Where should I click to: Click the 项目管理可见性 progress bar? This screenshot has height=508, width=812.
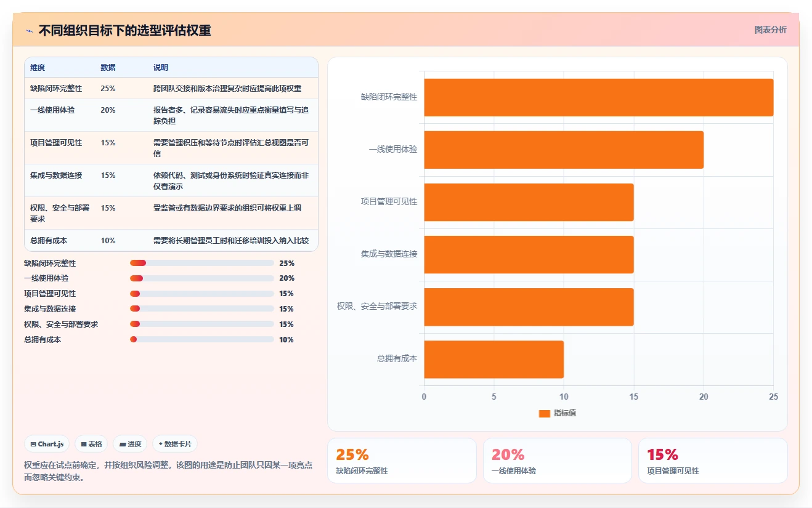point(202,294)
